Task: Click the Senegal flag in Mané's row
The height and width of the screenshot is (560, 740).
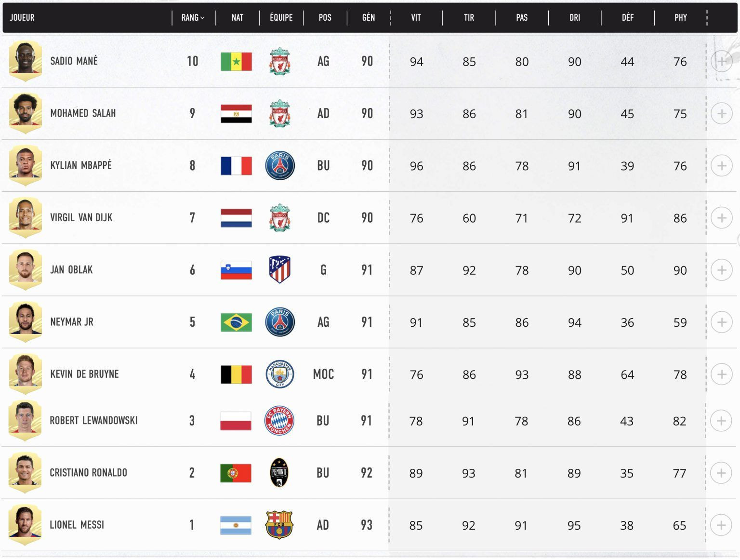Action: click(x=236, y=61)
